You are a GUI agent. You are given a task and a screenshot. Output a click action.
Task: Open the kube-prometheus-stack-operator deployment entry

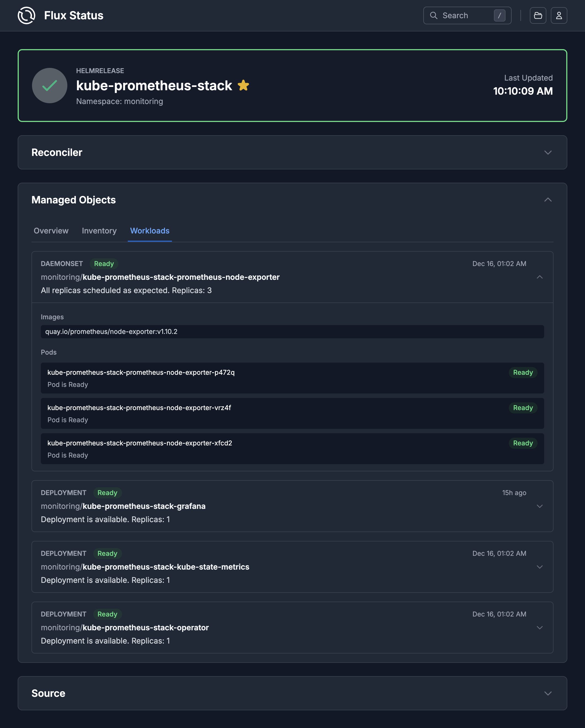click(540, 628)
